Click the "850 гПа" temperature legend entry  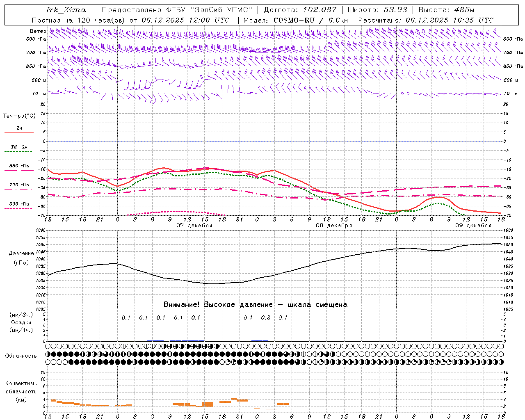[x=19, y=166]
